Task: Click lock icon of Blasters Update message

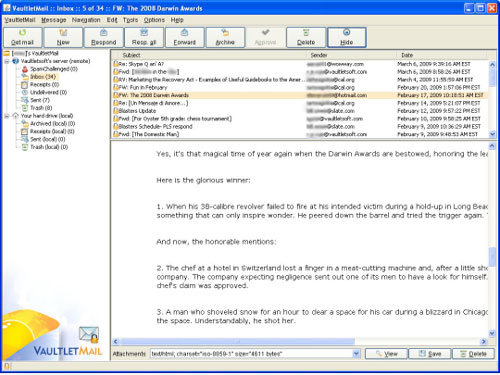Action: pyautogui.click(x=116, y=111)
